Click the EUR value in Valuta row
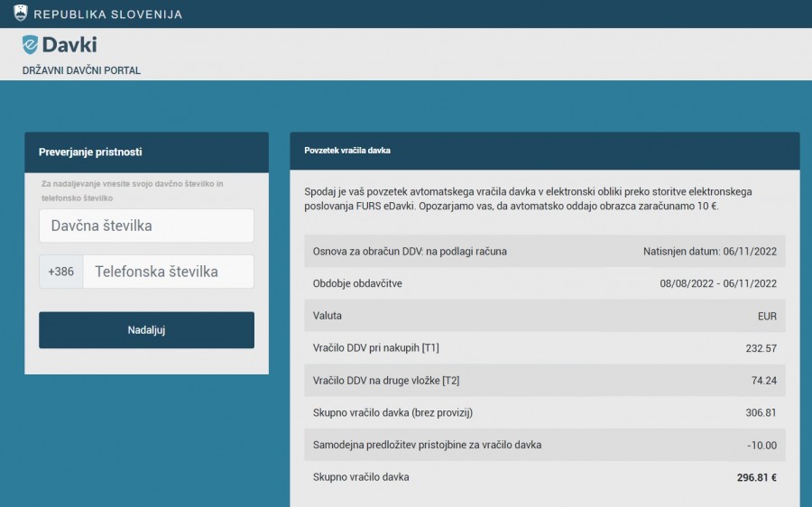Screen dimensions: 812x507 [766, 317]
